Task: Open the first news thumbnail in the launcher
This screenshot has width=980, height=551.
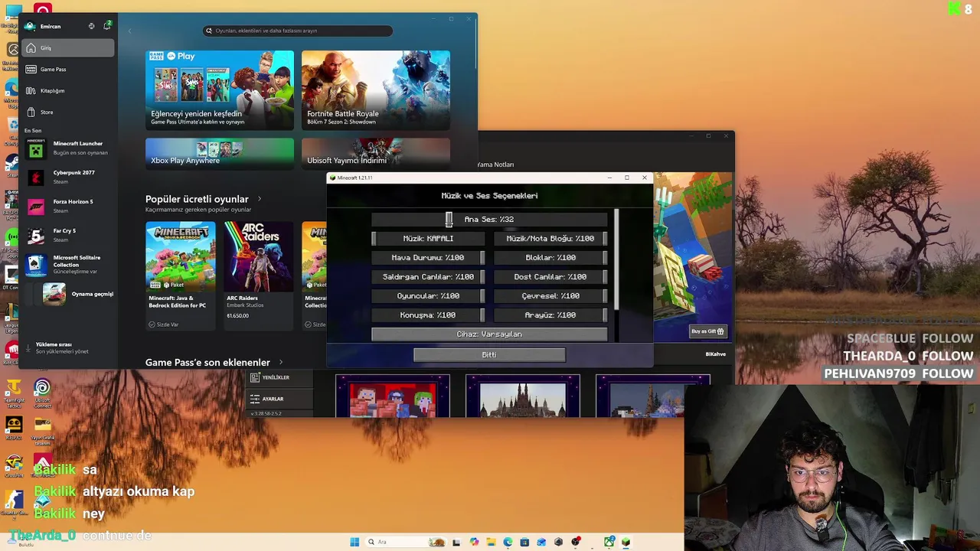Action: click(392, 396)
